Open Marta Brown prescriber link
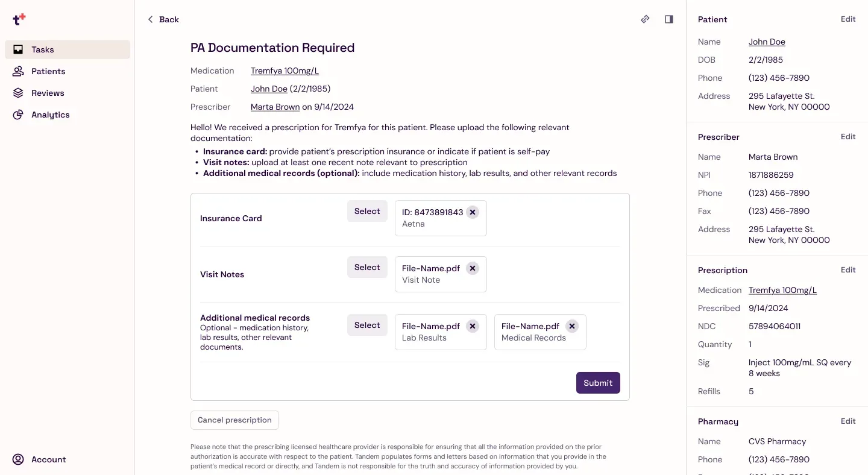The width and height of the screenshot is (868, 475). click(275, 107)
